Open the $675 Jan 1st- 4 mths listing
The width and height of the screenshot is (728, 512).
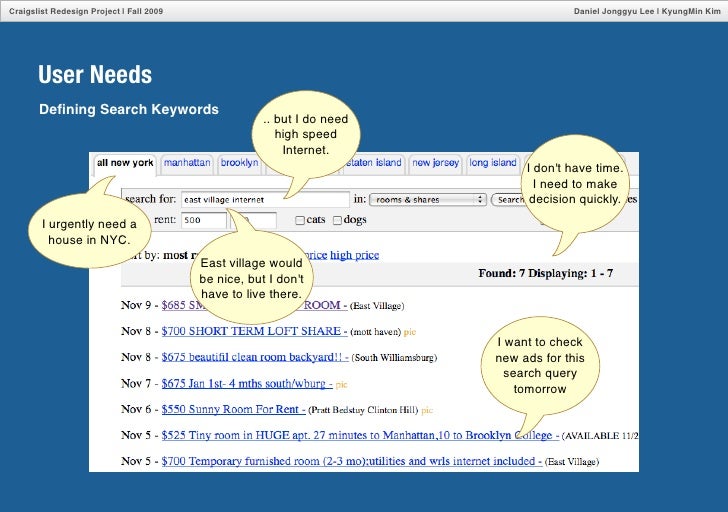[247, 383]
